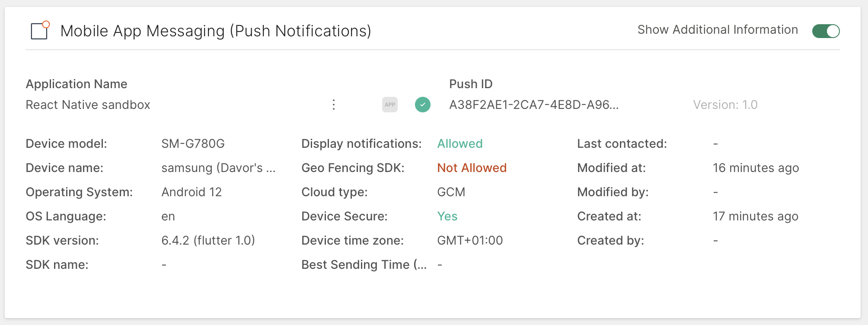
Task: Click the Yes indicator for Device Secure
Action: 447,216
